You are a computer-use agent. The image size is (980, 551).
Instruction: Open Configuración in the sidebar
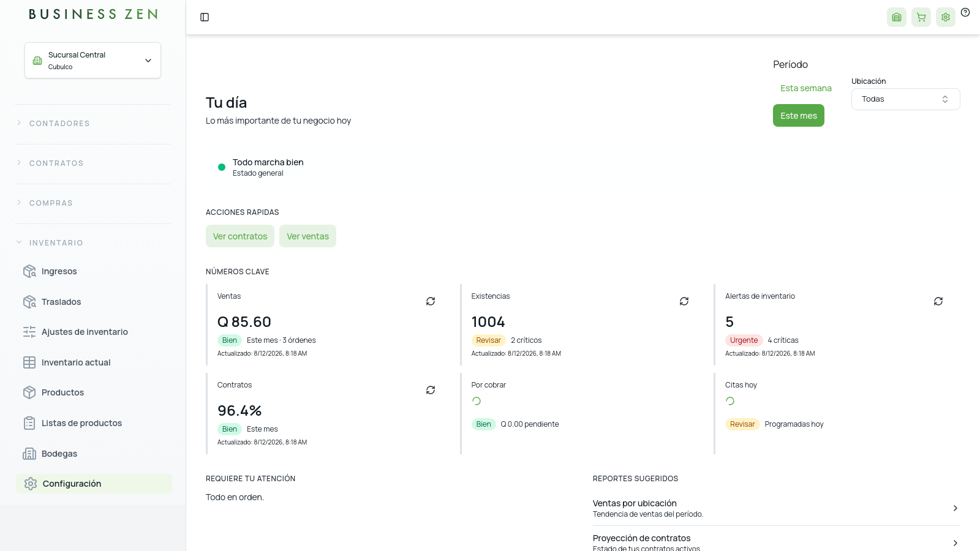pyautogui.click(x=94, y=484)
